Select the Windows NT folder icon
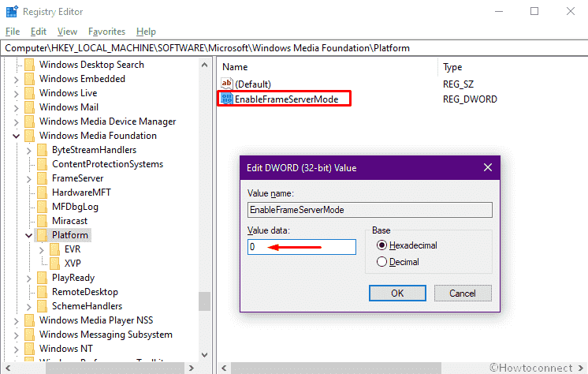The width and height of the screenshot is (588, 374). [x=30, y=349]
